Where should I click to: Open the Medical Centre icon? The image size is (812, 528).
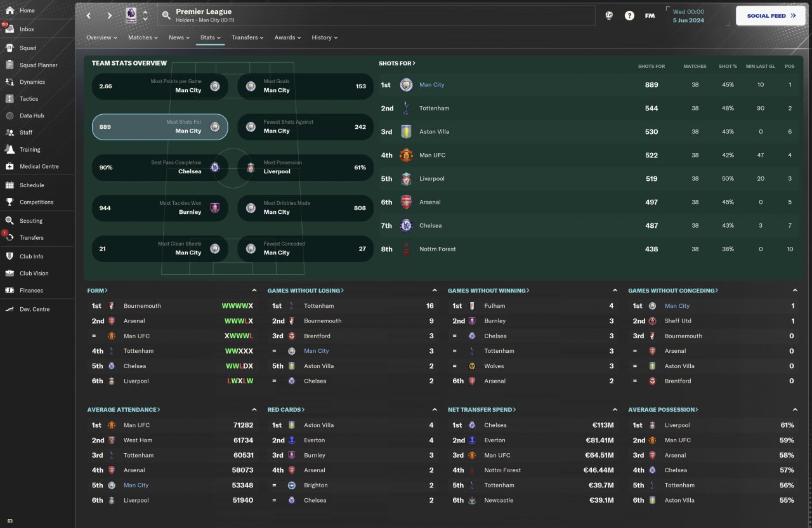[x=10, y=166]
